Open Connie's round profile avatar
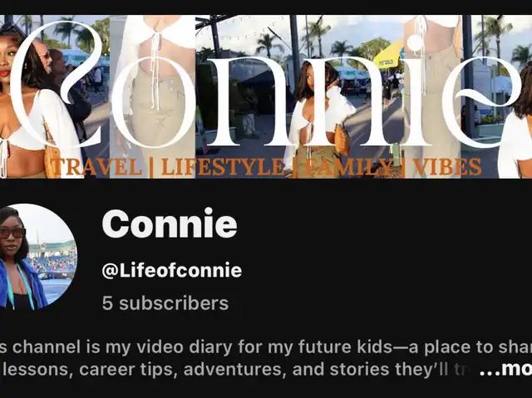Viewport: 532px width, 398px height. click(x=38, y=257)
